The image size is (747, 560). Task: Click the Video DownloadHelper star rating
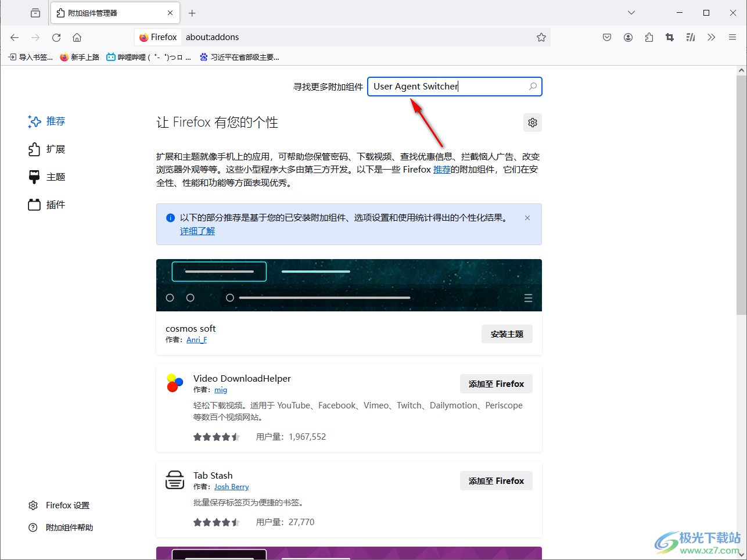[217, 437]
